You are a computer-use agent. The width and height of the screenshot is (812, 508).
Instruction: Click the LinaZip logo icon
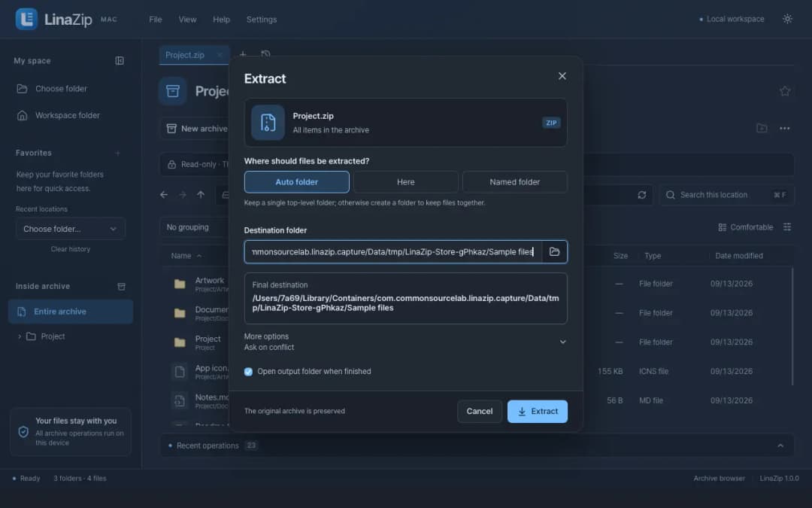pos(26,19)
